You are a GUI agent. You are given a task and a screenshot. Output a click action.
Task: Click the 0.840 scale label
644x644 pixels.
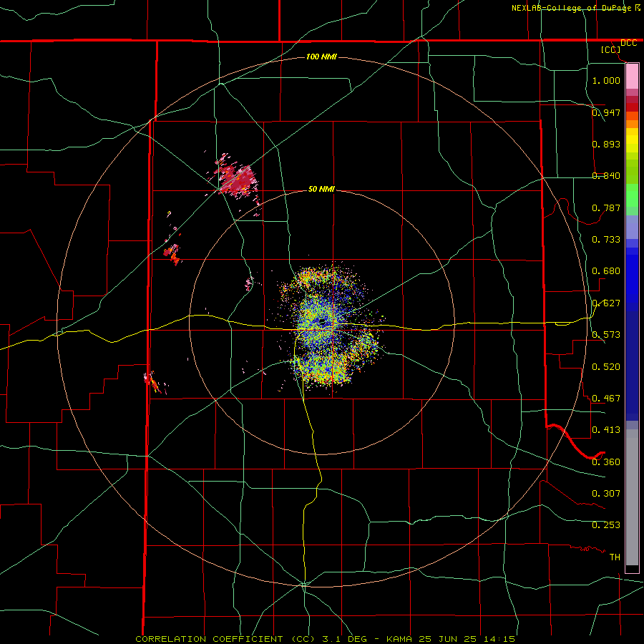pos(606,176)
